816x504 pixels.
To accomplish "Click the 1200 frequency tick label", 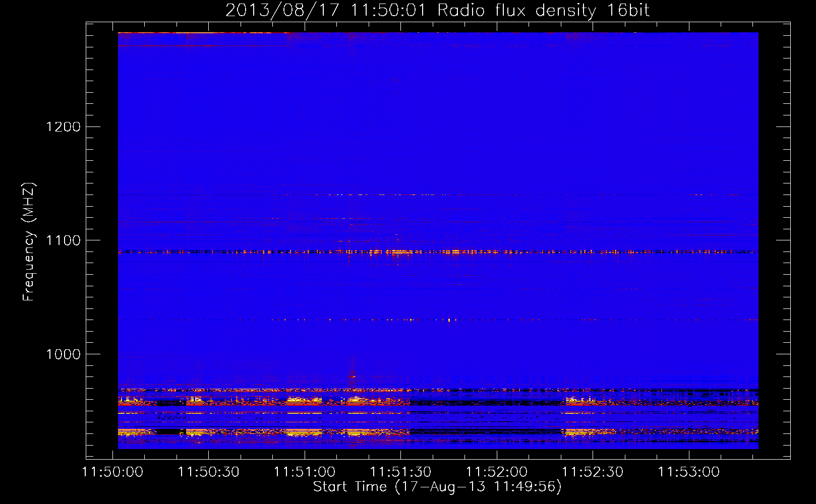I will 64,127.
